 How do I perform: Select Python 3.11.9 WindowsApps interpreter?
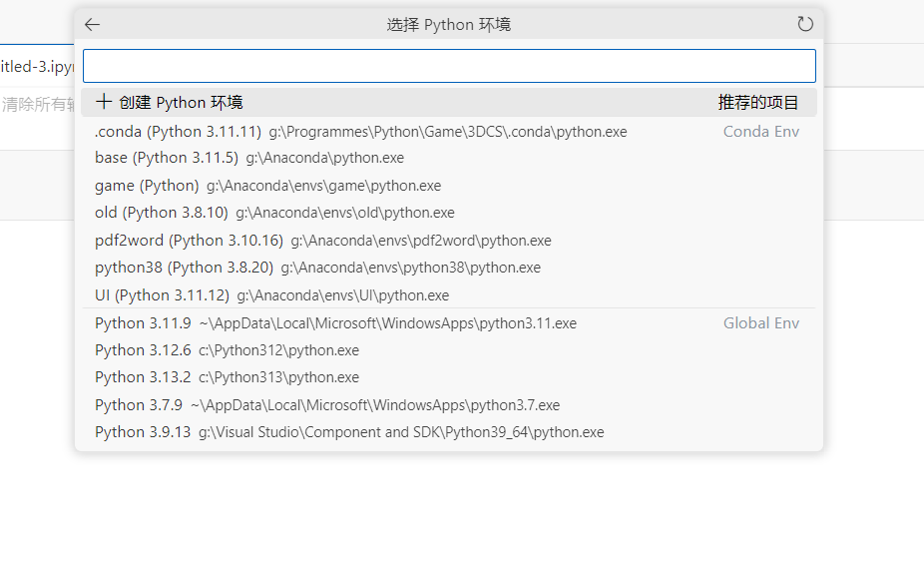449,323
